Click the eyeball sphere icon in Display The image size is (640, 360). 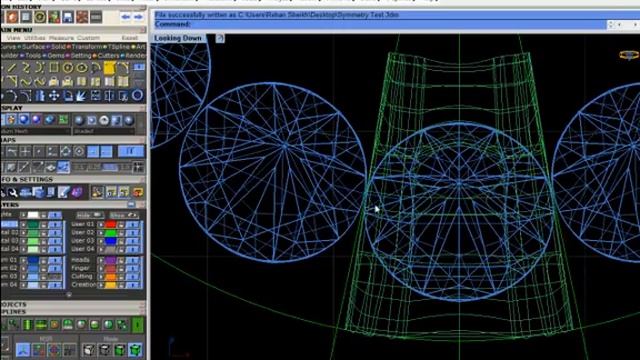(104, 120)
